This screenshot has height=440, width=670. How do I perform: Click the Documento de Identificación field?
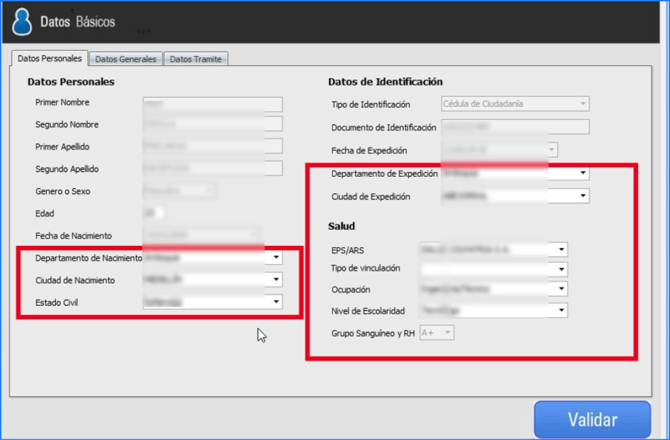coord(514,128)
